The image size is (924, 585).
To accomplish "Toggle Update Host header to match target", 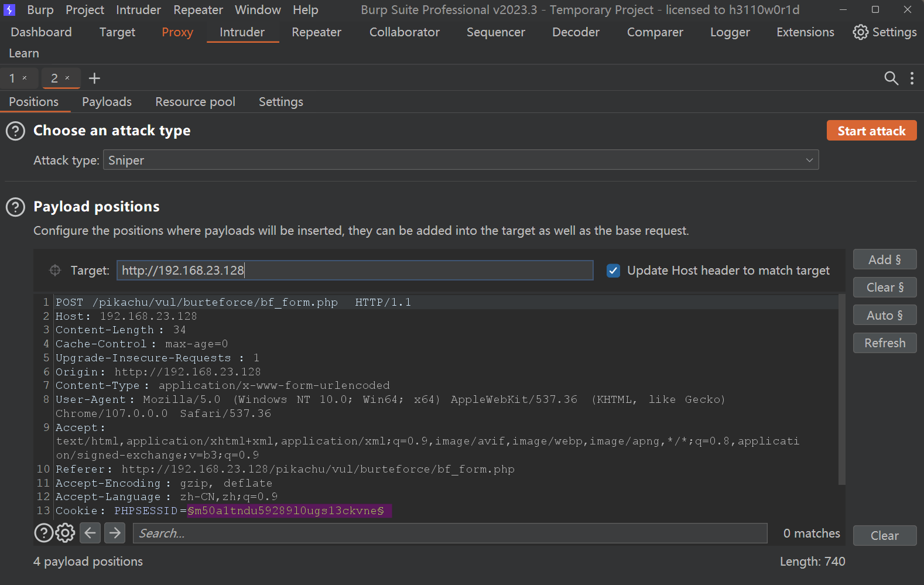I will (613, 271).
